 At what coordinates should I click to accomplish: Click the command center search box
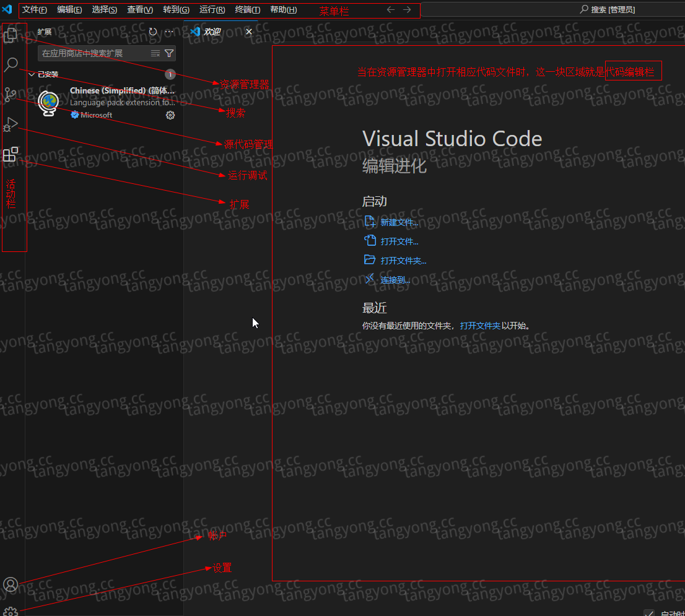coord(553,10)
